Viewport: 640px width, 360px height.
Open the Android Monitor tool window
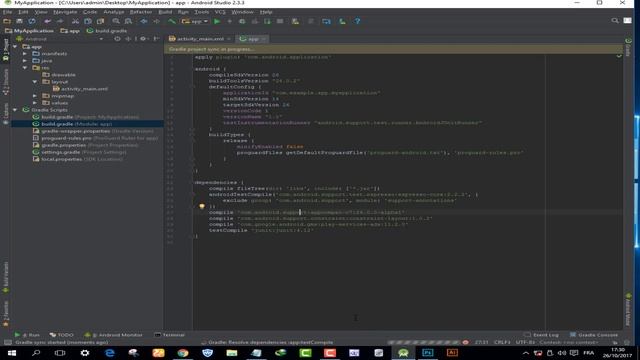113,335
